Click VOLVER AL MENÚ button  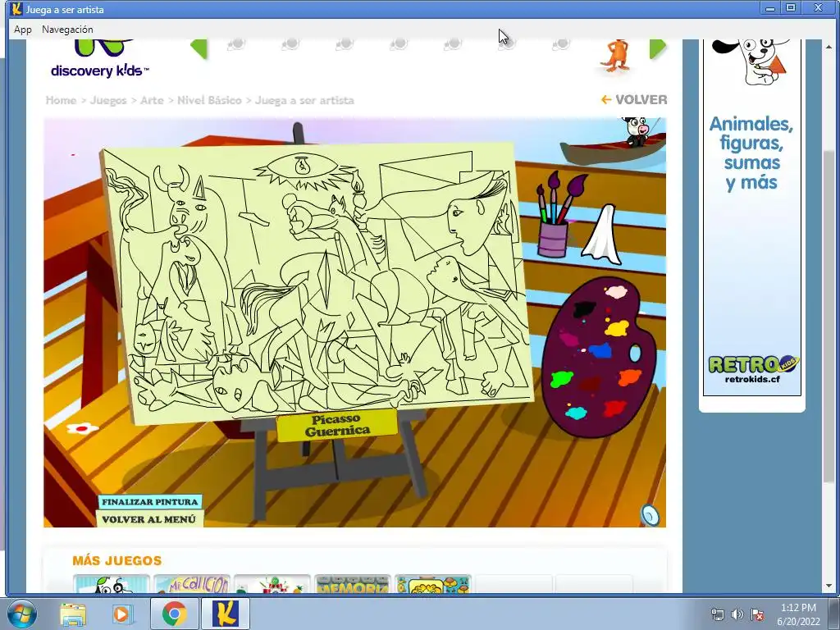click(x=149, y=519)
